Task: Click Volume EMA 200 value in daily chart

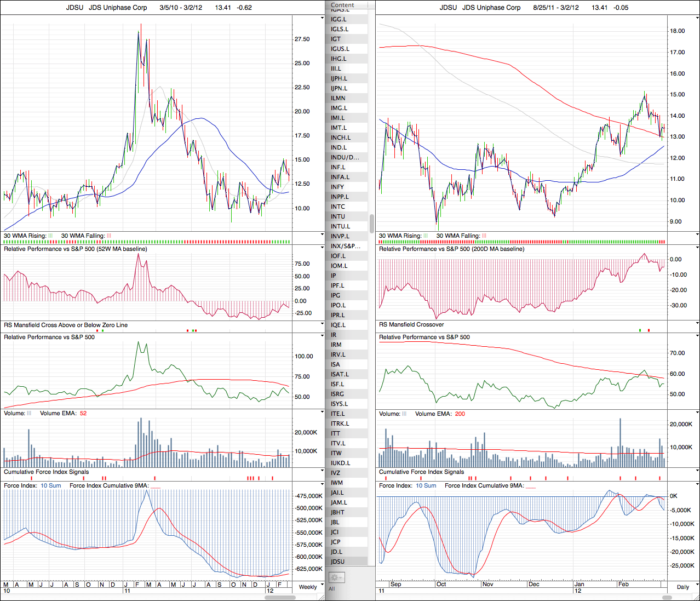Action: pos(460,414)
